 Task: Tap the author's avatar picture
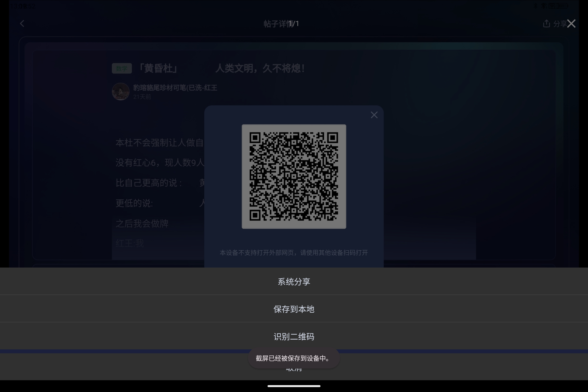(x=121, y=91)
